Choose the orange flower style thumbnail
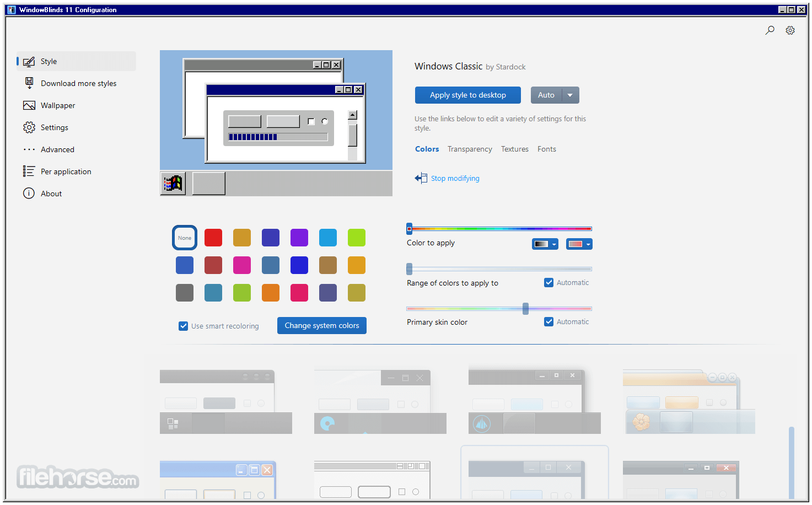812x505 pixels. [689, 402]
